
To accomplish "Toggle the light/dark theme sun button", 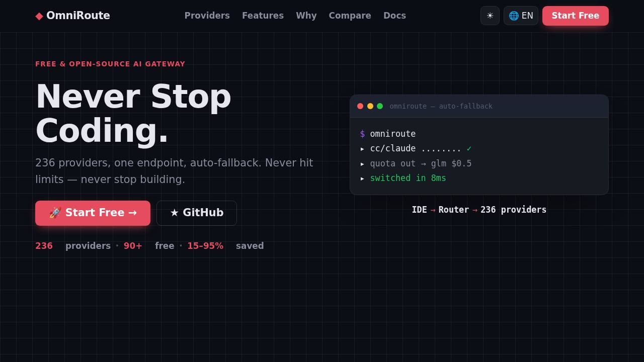I will (x=490, y=16).
